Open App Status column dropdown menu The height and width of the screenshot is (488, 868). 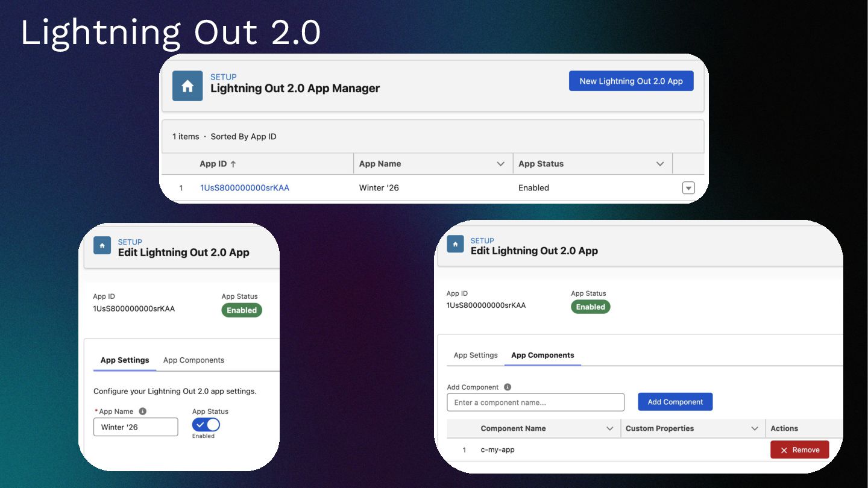tap(660, 164)
